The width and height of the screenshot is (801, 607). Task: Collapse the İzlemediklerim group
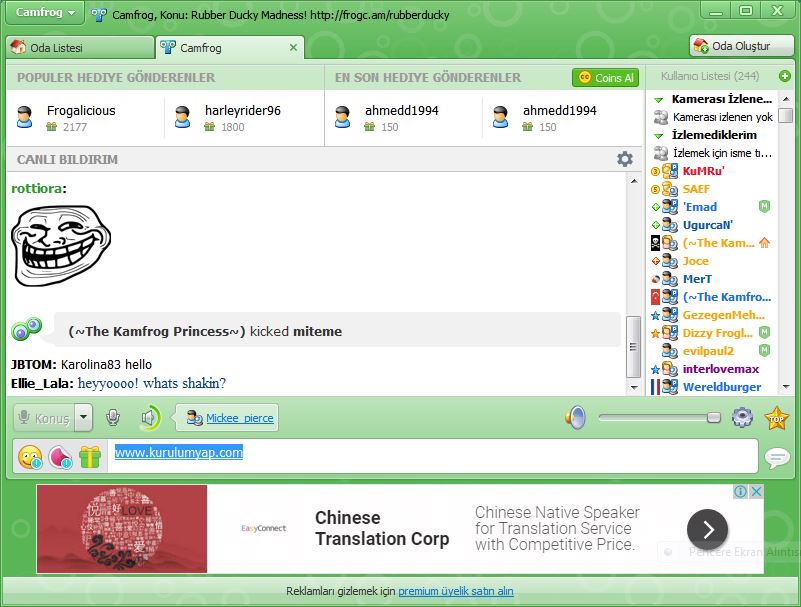pos(658,135)
